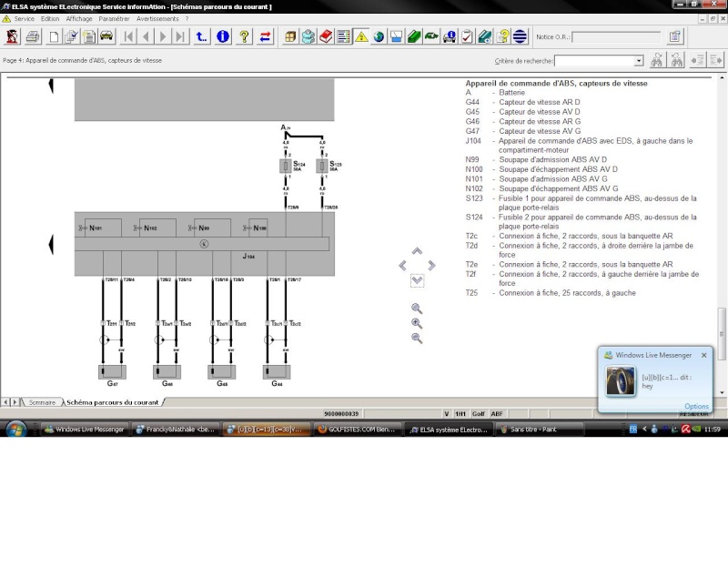Click the legend entry 'Batterie'
The width and height of the screenshot is (728, 567).
[x=511, y=93]
